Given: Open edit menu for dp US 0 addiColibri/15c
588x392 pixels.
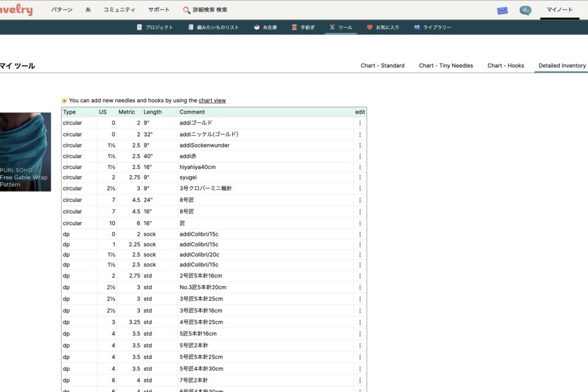Looking at the screenshot, I should [x=360, y=234].
